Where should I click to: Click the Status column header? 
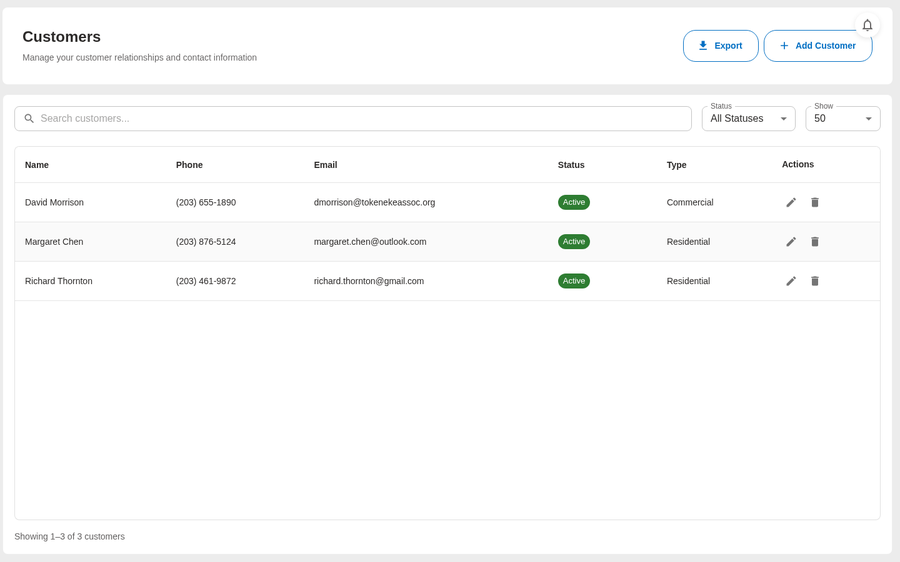[x=571, y=165]
